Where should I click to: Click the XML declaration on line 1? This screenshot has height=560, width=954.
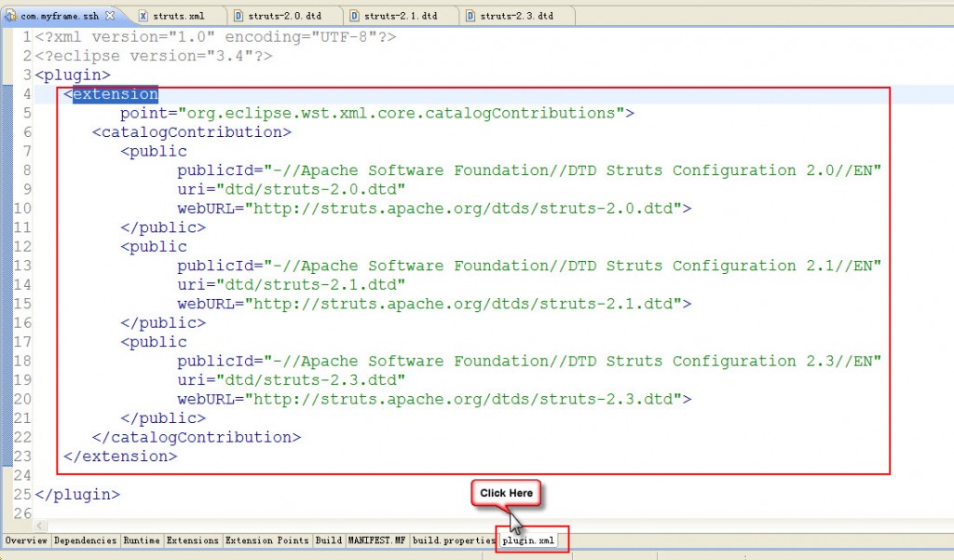pos(215,37)
